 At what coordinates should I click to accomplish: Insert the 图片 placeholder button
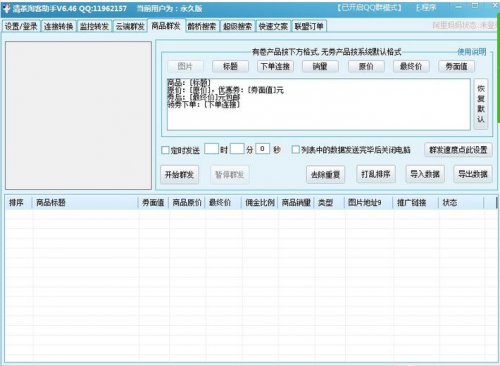click(x=185, y=66)
